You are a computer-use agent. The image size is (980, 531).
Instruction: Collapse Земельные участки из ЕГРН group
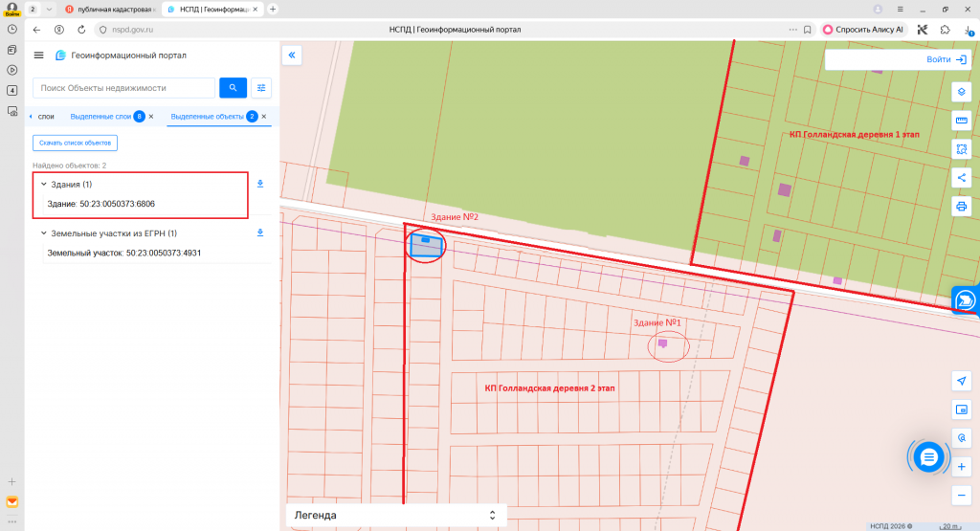(44, 232)
